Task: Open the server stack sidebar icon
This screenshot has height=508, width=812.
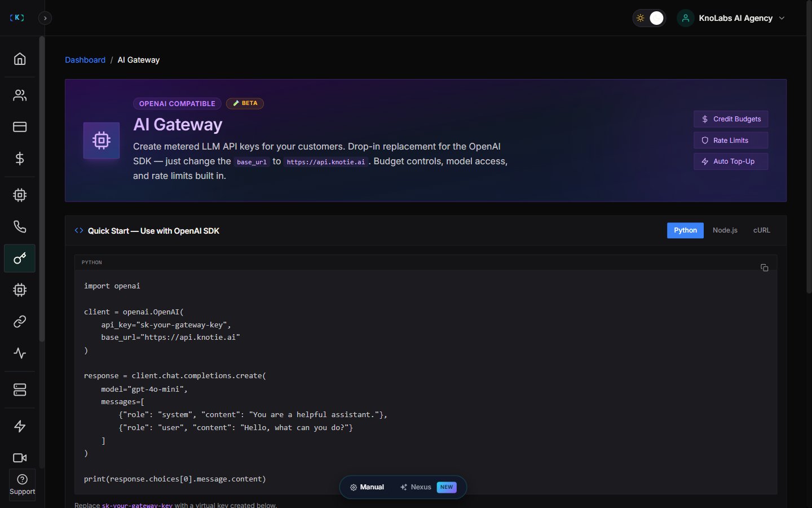Action: click(x=20, y=390)
